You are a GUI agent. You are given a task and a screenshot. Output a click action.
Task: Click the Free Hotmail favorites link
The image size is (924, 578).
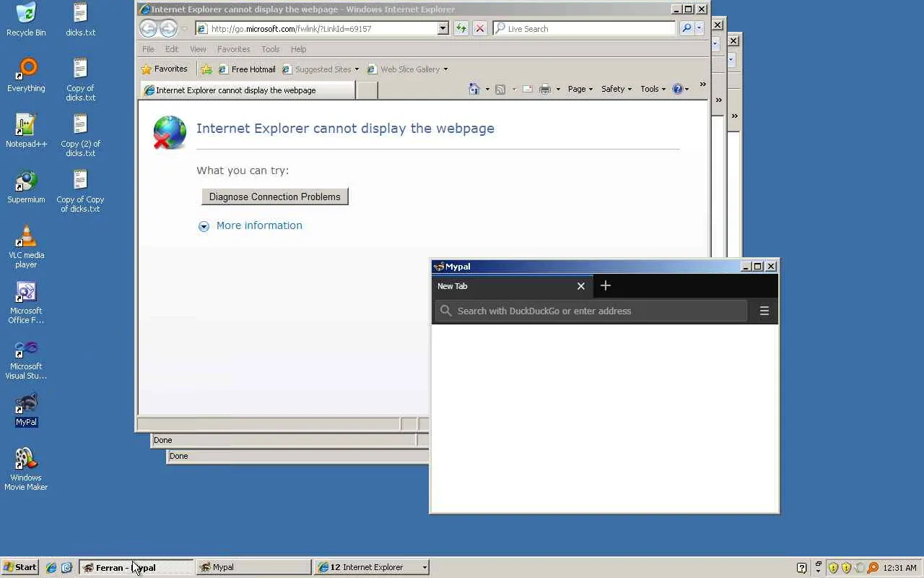[x=246, y=69]
